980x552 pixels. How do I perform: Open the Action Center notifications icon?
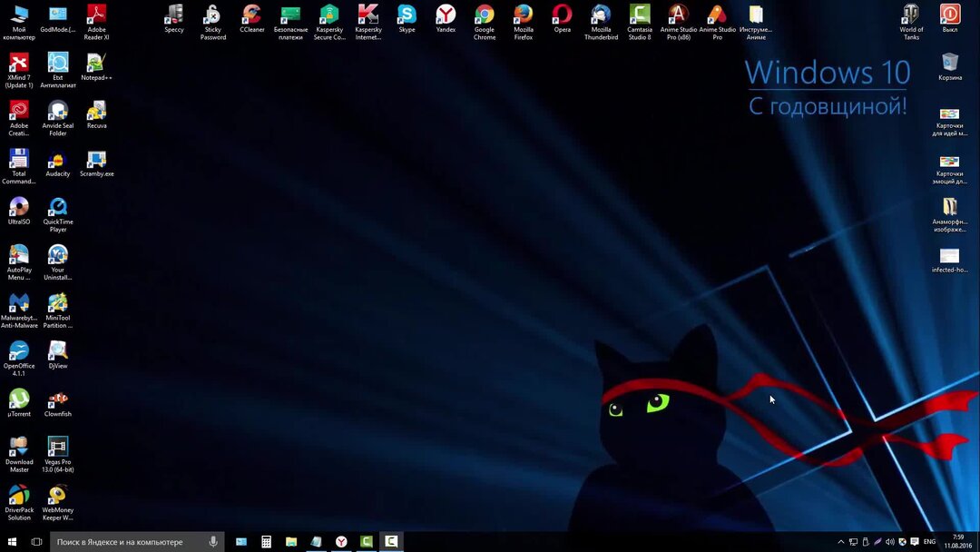click(x=915, y=541)
